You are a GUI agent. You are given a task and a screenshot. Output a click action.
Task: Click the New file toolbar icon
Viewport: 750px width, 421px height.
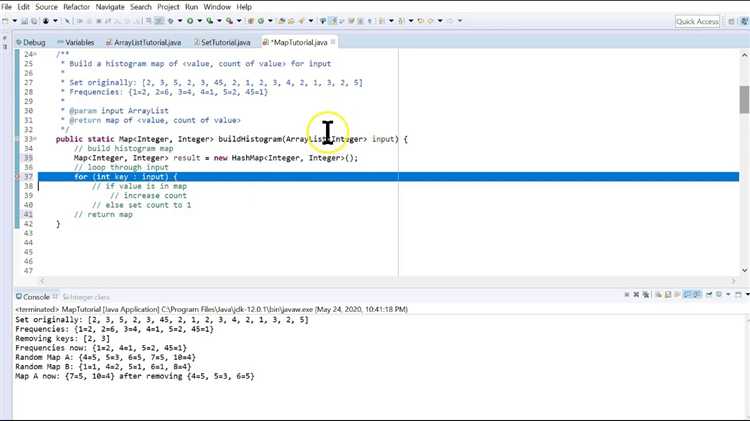click(5, 21)
